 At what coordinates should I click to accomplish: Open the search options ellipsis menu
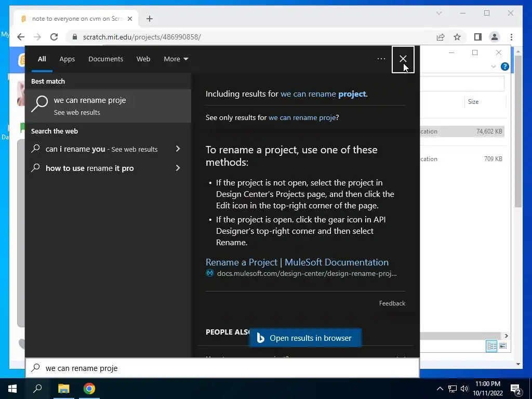381,59
